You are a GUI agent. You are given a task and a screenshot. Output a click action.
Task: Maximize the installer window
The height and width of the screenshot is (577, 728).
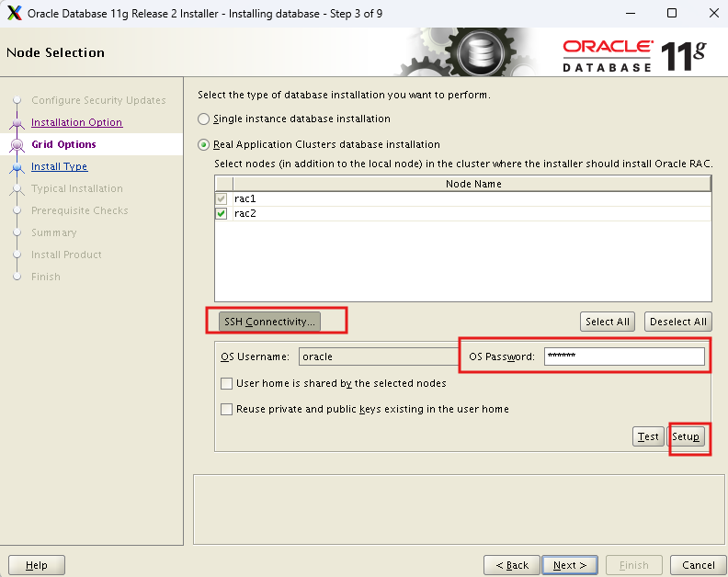click(672, 13)
